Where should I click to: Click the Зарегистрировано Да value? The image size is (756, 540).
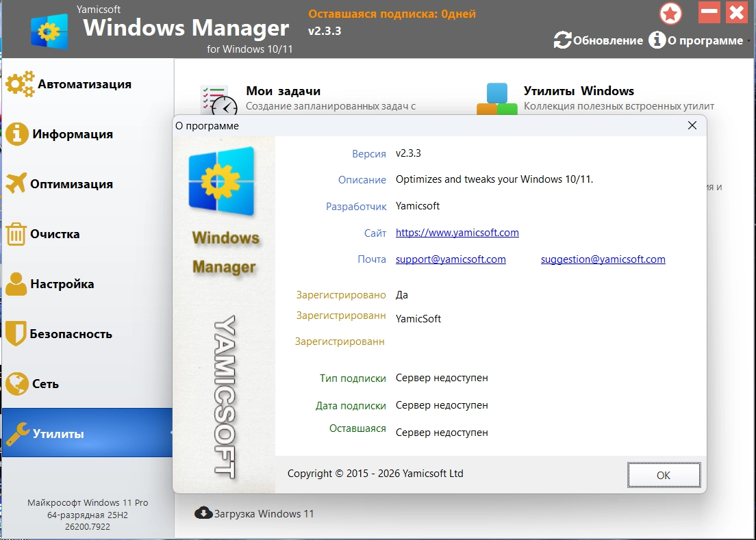pos(401,295)
